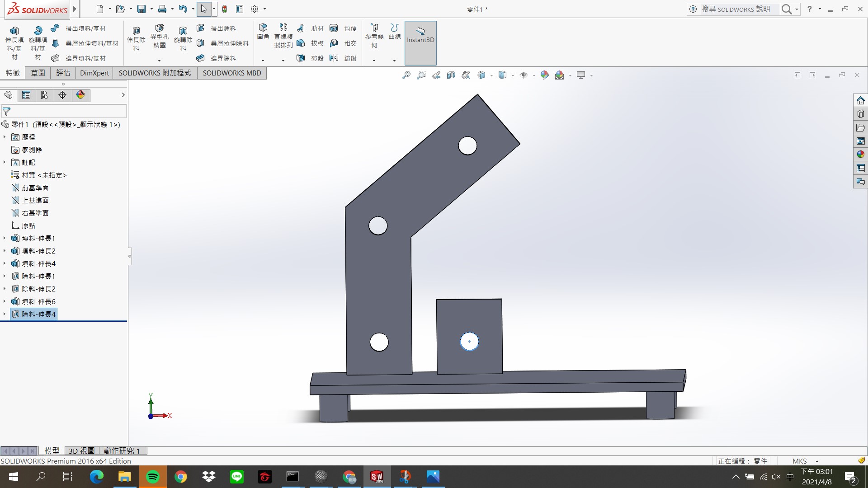The width and height of the screenshot is (868, 488).
Task: Toggle the rebuild traffic light icon
Action: pos(225,9)
